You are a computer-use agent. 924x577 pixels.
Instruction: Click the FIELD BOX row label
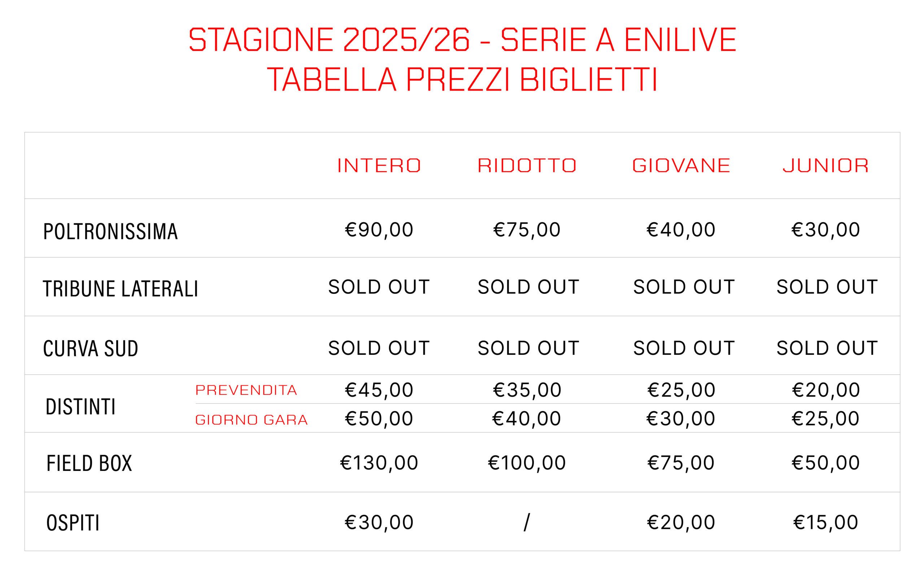click(x=89, y=463)
